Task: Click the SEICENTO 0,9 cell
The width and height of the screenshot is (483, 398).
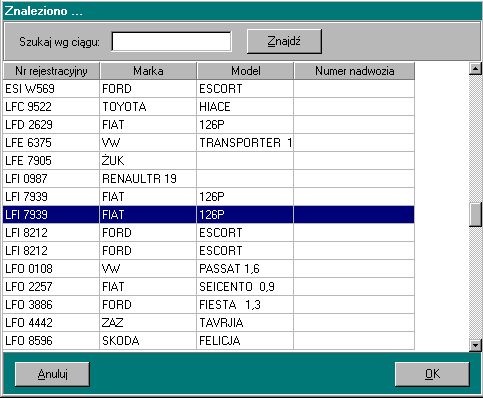Action: pyautogui.click(x=245, y=287)
